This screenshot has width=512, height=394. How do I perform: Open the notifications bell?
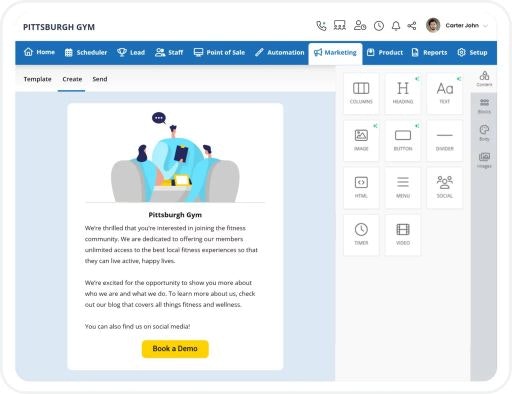coord(396,26)
